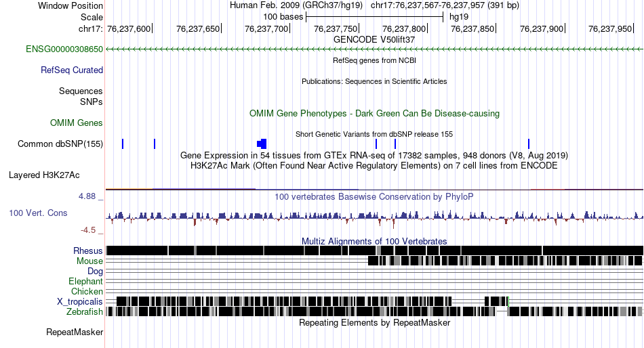Click the OMIM Gene Phenotypes track title
Viewport: 644px width, 348px height.
click(x=374, y=113)
